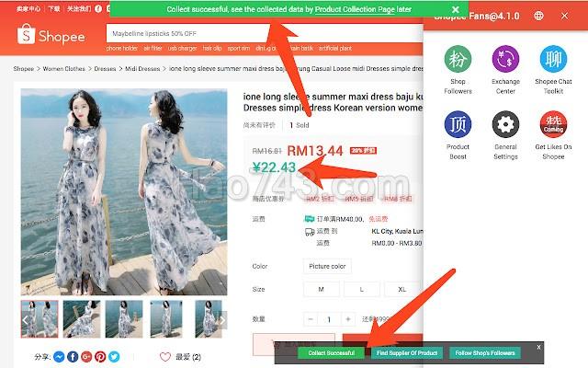
Task: Click the RM5 shop voucher tag
Action: coord(359,199)
